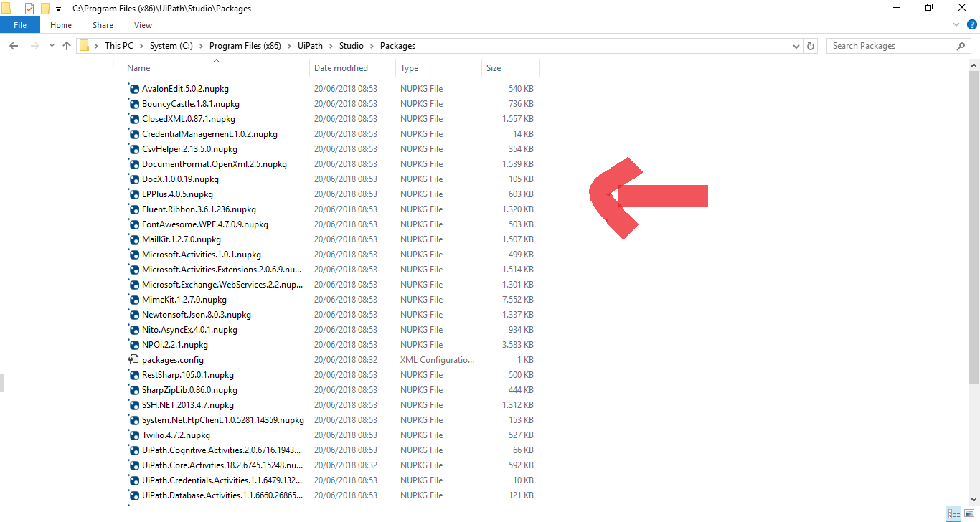
Task: Select the UiPath.Cognitive.Activities package name
Action: 222,450
